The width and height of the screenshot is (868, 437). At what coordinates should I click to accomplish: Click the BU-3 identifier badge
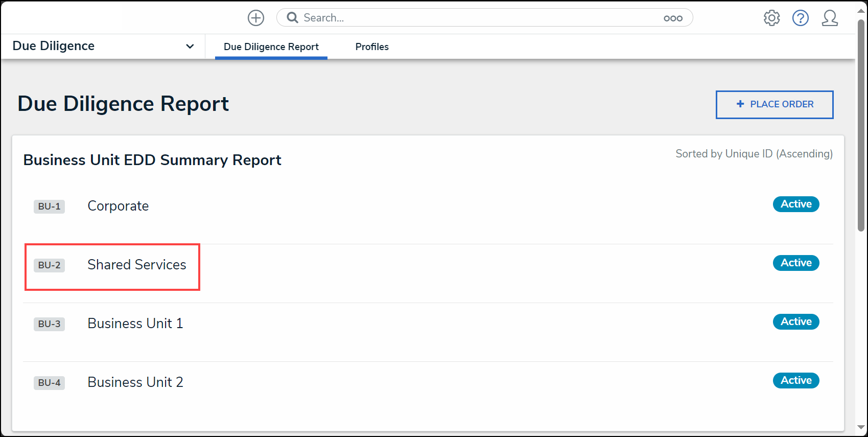(50, 324)
